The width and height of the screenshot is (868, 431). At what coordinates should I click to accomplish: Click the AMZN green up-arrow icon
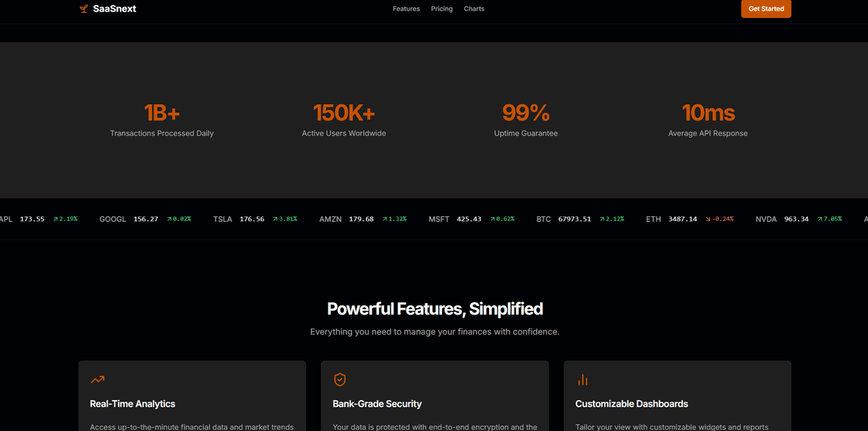tap(385, 218)
